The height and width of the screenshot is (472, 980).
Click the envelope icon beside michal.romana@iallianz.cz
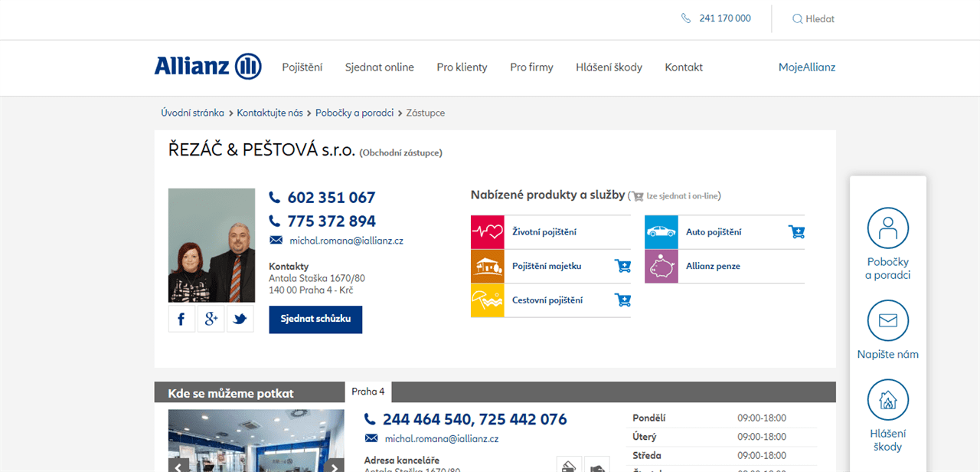coord(276,241)
